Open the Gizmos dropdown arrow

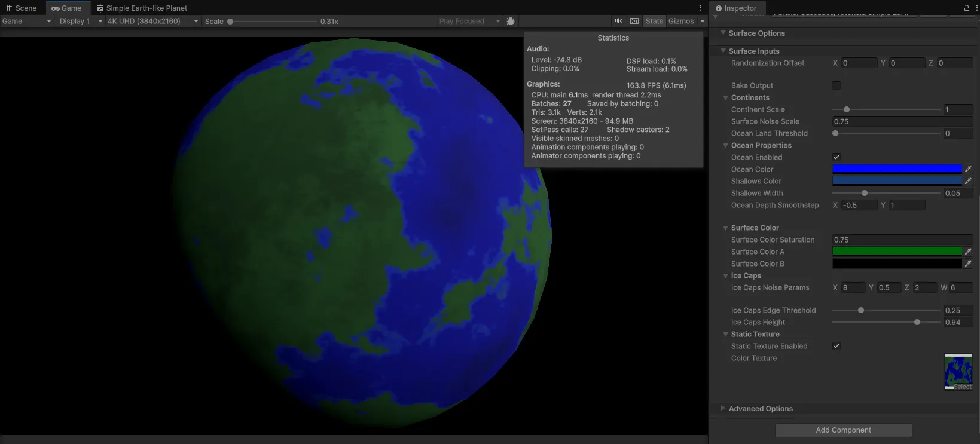pyautogui.click(x=703, y=21)
